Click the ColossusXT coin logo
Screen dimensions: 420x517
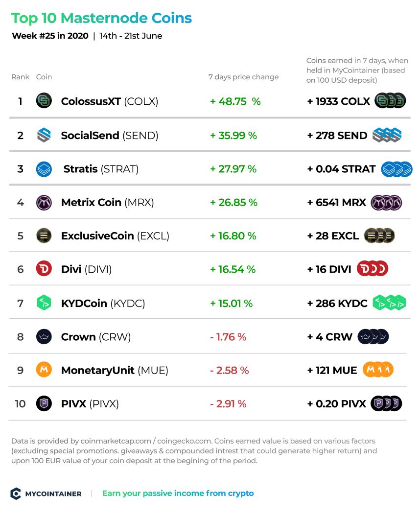pyautogui.click(x=44, y=100)
